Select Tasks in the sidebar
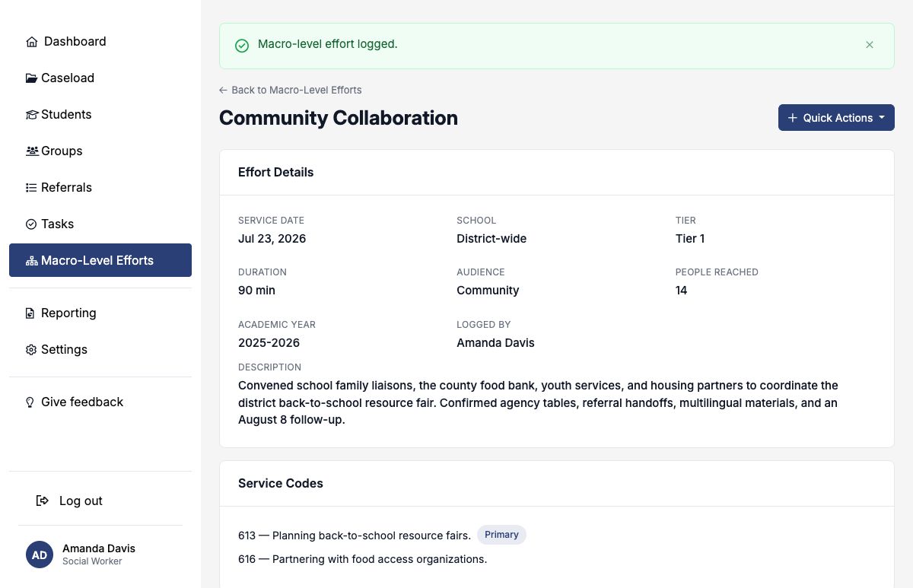The width and height of the screenshot is (913, 588). pyautogui.click(x=100, y=224)
